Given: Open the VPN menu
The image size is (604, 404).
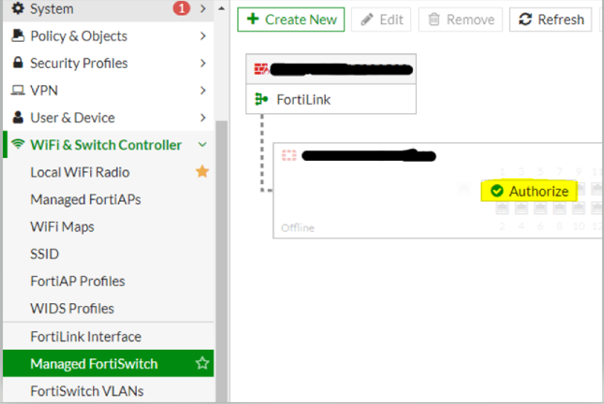Looking at the screenshot, I should 108,91.
